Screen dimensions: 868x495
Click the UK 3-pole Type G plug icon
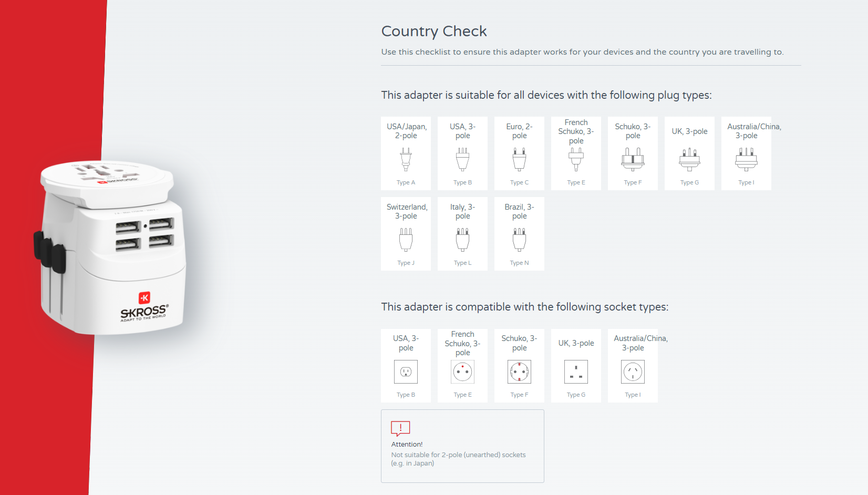click(689, 159)
